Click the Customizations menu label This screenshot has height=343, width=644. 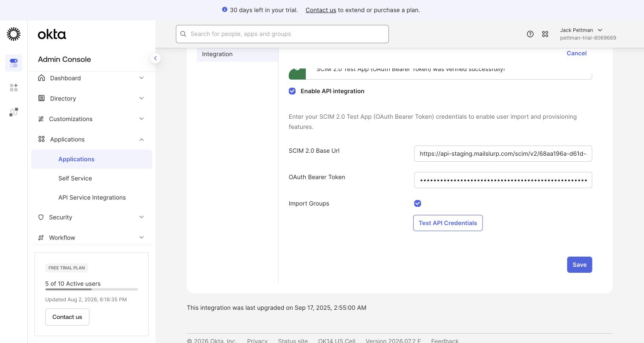(x=71, y=119)
